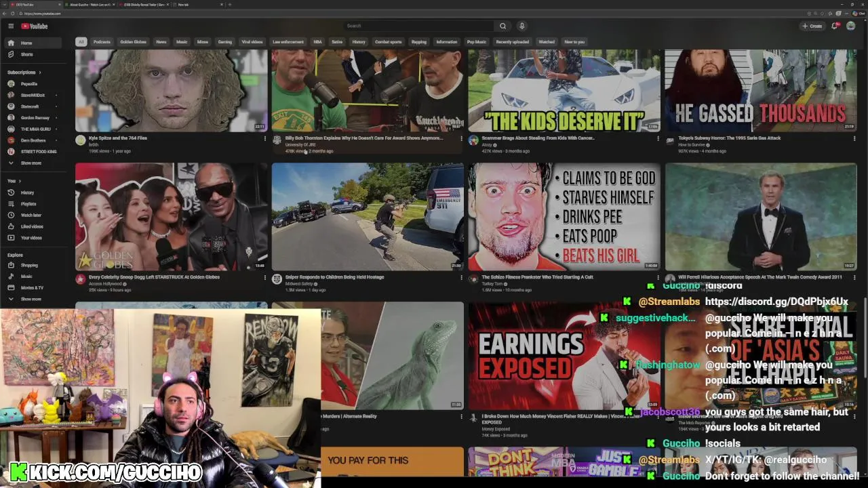This screenshot has width=868, height=488.
Task: Open Playlists in the sidebar
Action: pyautogui.click(x=34, y=203)
